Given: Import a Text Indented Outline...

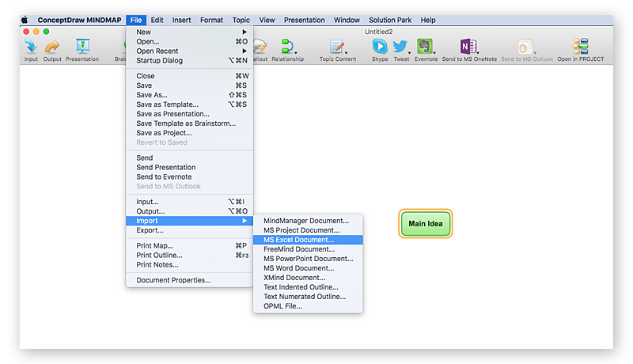Looking at the screenshot, I should (308, 287).
